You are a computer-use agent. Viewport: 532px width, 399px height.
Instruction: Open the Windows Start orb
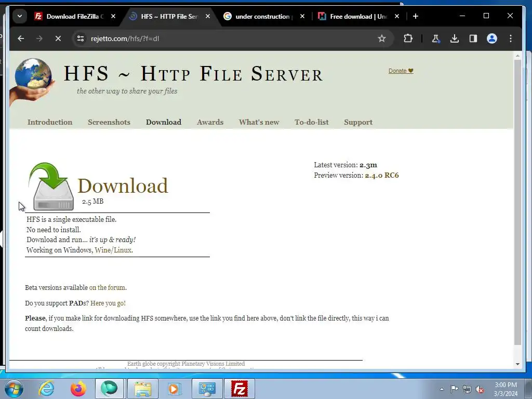pos(14,389)
